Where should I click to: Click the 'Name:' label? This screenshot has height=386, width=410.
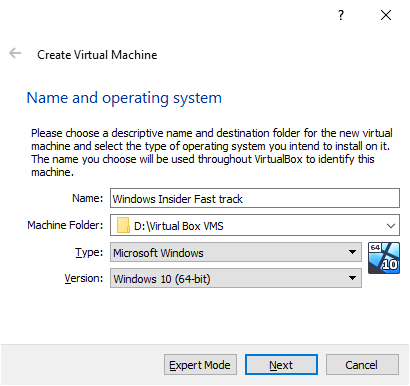pyautogui.click(x=88, y=198)
